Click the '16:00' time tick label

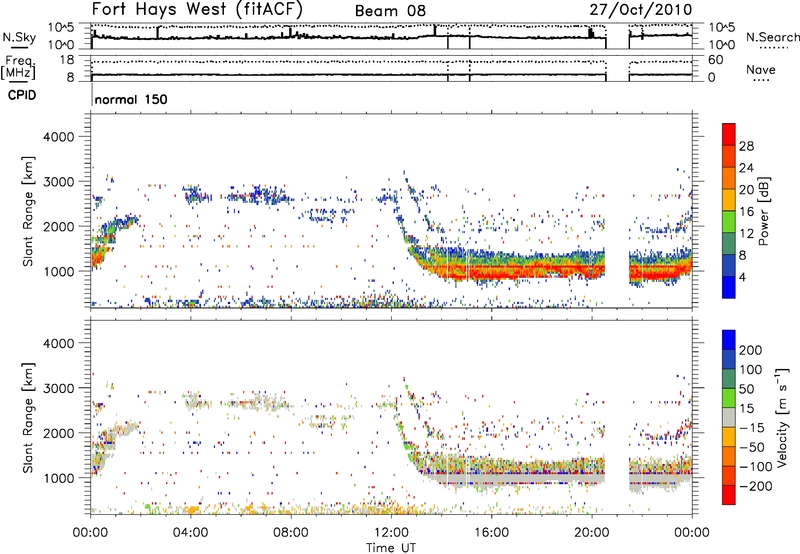[x=491, y=533]
